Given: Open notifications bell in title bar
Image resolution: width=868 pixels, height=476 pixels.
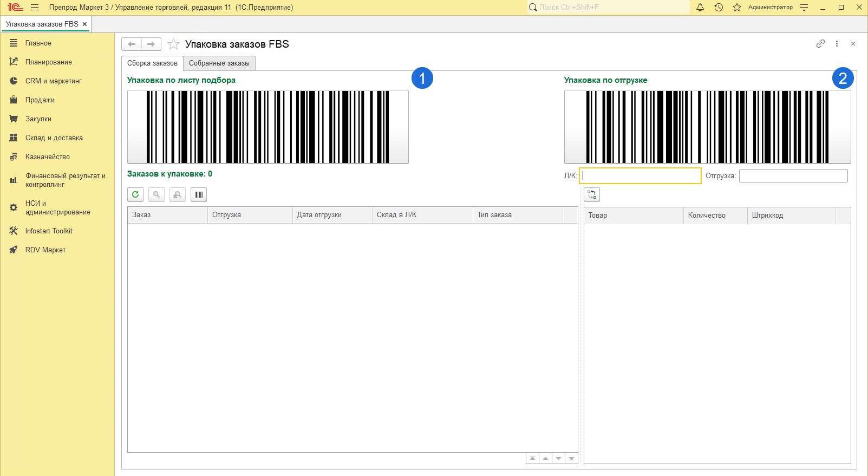Looking at the screenshot, I should (x=700, y=8).
